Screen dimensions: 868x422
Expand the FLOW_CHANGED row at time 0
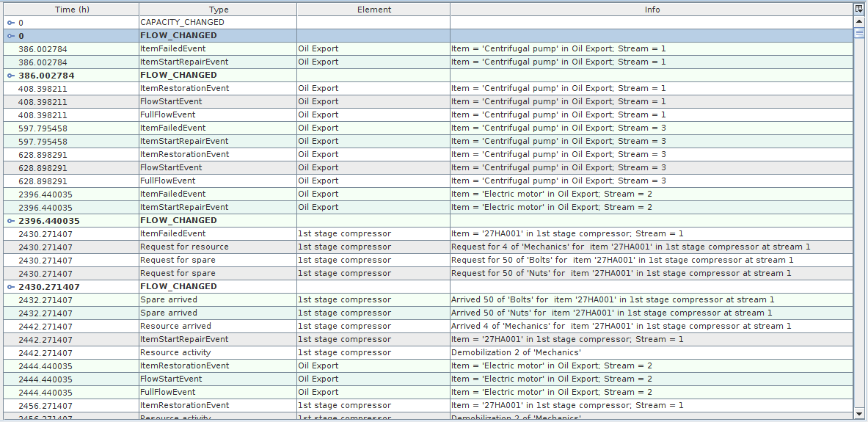(x=11, y=36)
